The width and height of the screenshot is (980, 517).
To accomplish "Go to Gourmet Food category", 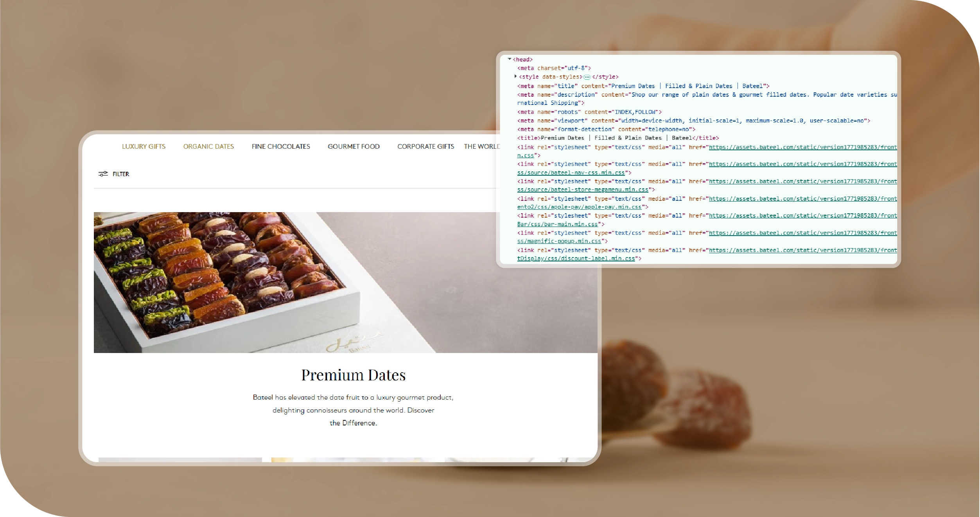I will point(354,146).
